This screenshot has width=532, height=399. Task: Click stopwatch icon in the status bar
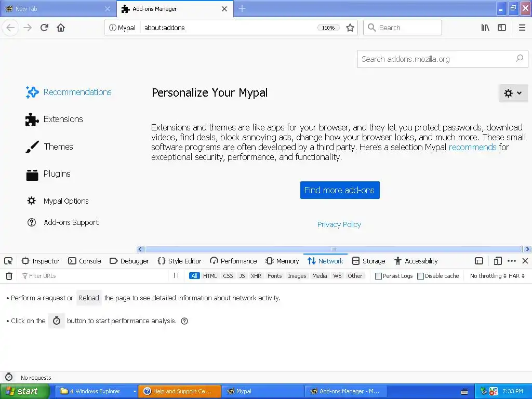[x=9, y=377]
